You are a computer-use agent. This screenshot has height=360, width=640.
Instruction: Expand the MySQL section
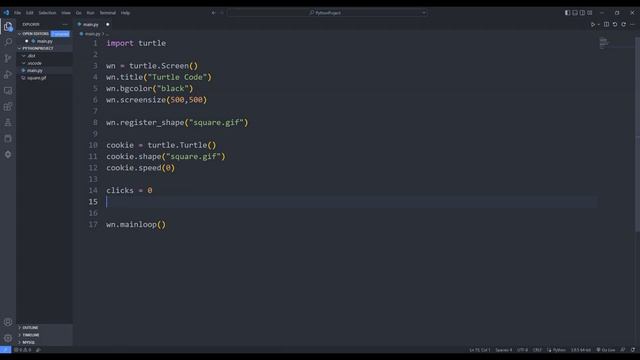click(x=44, y=342)
